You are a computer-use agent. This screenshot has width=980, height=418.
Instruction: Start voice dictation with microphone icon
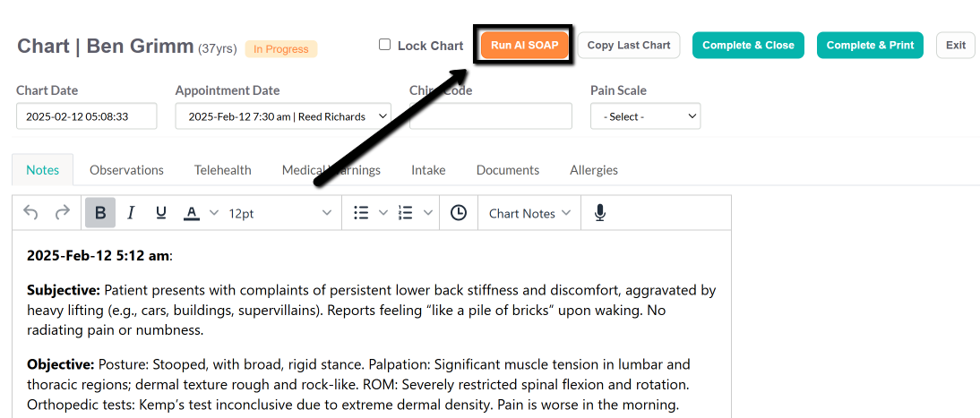coord(600,213)
